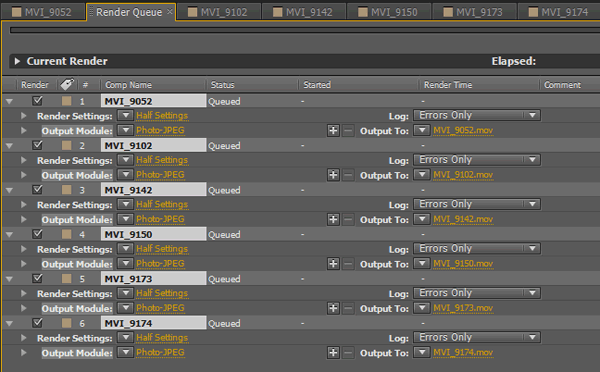Open Half Settings link for MVI_9052
This screenshot has width=600, height=372.
coord(162,116)
